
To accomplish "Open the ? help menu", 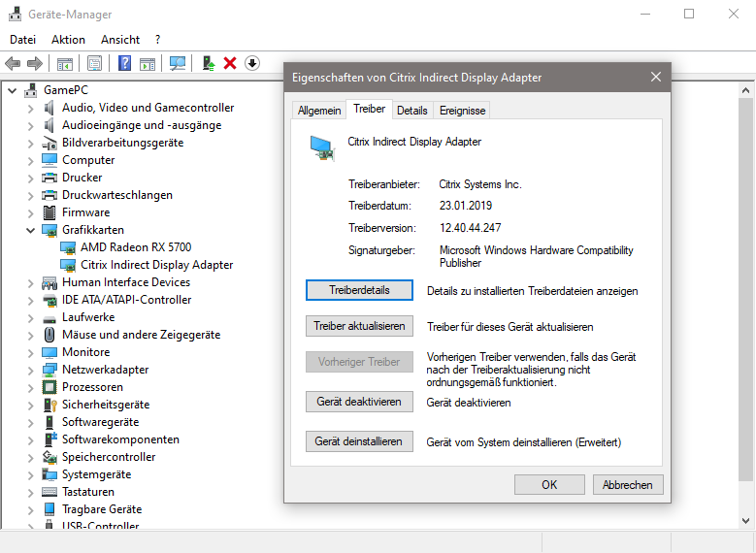I will click(157, 40).
